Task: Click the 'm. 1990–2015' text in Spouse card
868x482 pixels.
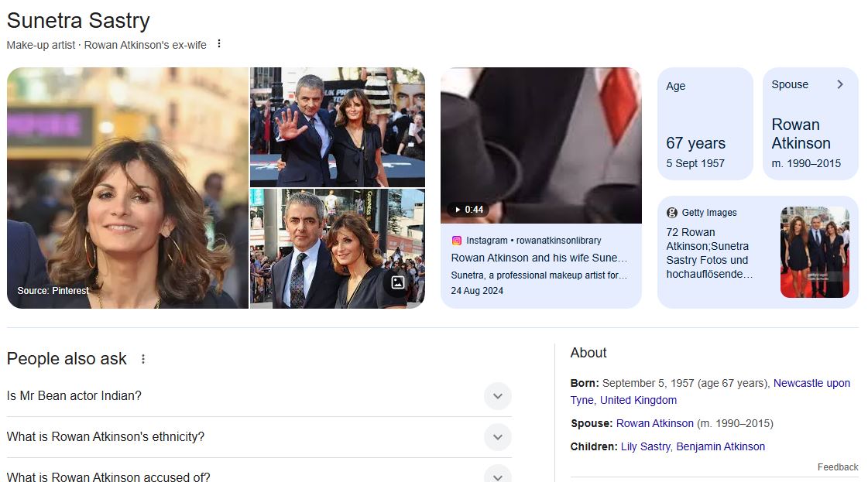Action: [x=806, y=163]
